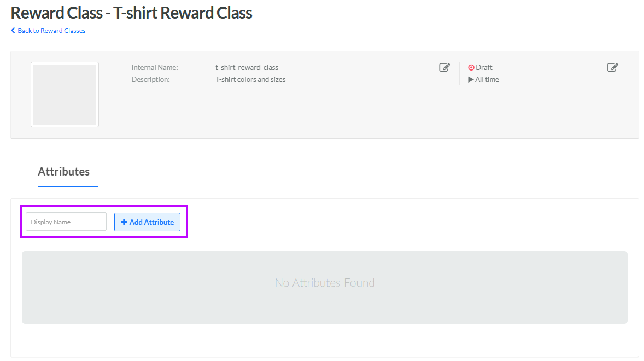Screen dimensions: 644x361
Task: Click the T-shirt colors and sizes description
Action: 250,80
